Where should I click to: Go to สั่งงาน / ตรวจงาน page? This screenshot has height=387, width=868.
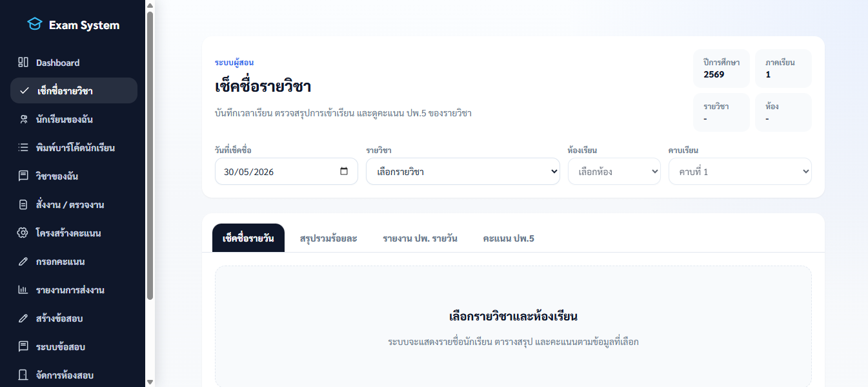click(74, 205)
